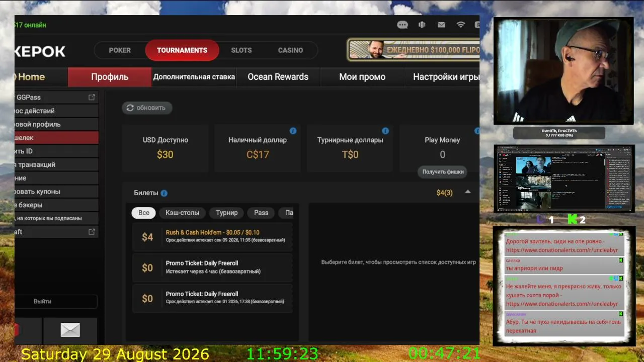The width and height of the screenshot is (644, 362).
Task: Open the Home tab
Action: 41,77
